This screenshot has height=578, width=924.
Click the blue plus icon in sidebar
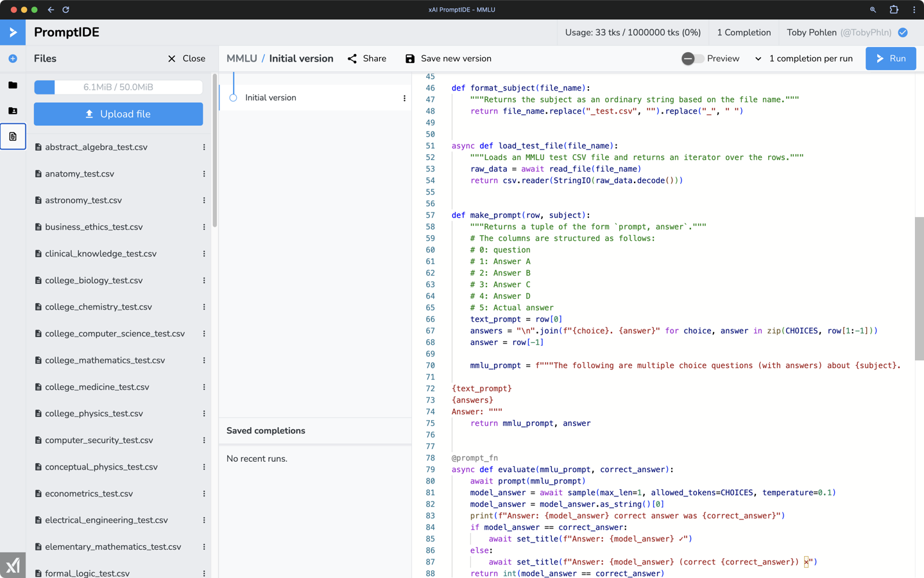pyautogui.click(x=13, y=58)
